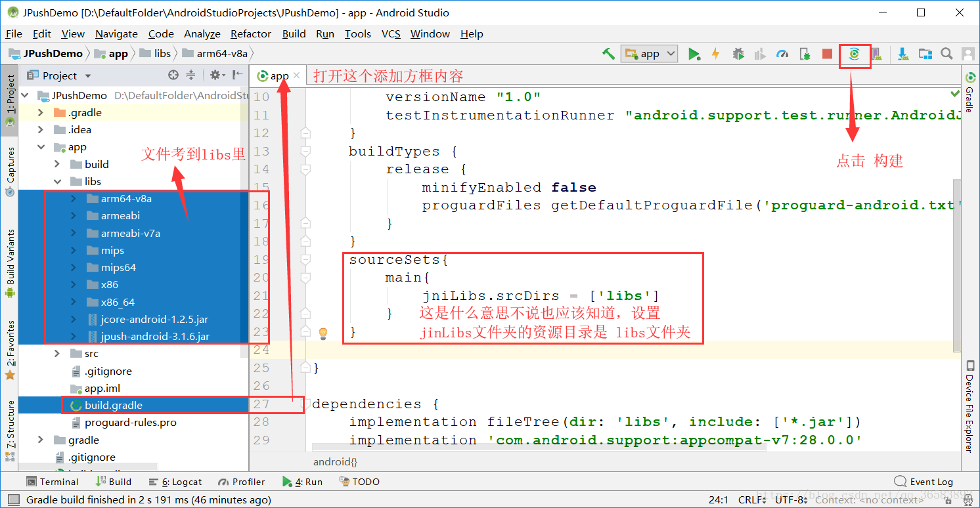Open the Build menu

click(294, 33)
